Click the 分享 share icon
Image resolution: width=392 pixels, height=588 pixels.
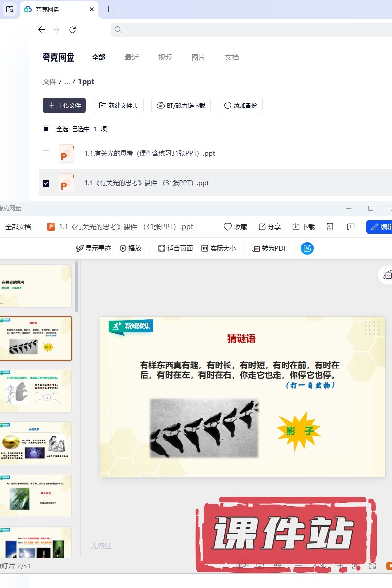click(262, 227)
